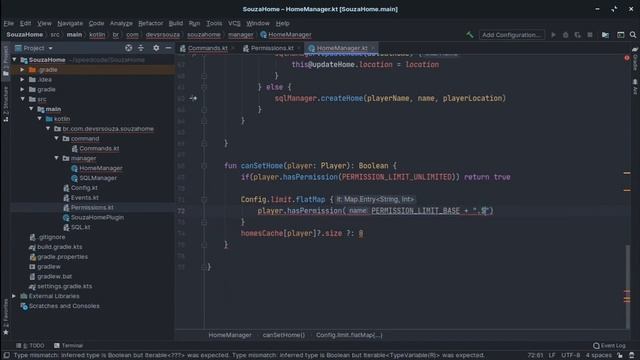This screenshot has height=360, width=640.
Task: Select Commands.kt in project tree
Action: 99,149
